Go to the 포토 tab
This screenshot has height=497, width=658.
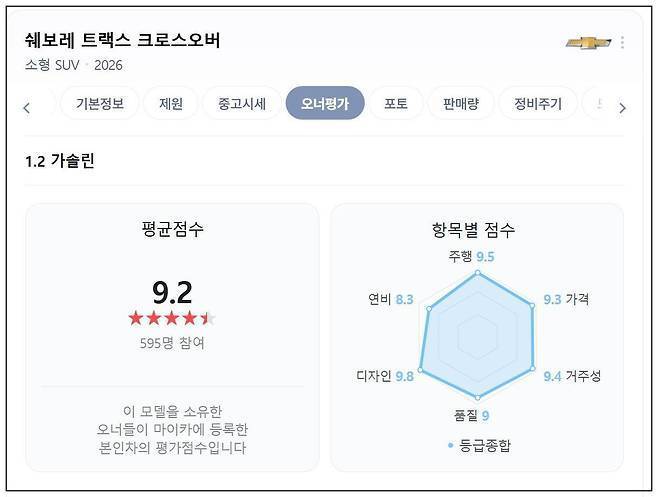396,103
